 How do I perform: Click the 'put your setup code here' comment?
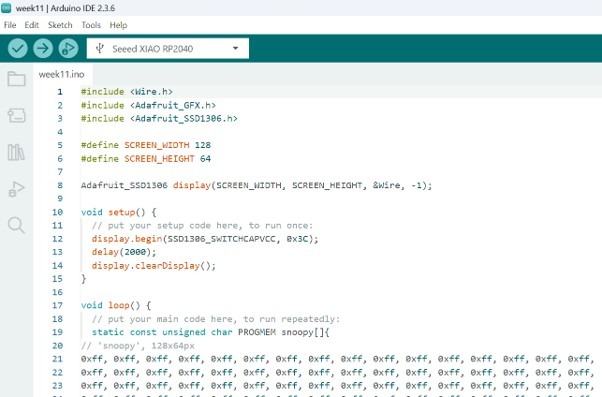click(202, 225)
